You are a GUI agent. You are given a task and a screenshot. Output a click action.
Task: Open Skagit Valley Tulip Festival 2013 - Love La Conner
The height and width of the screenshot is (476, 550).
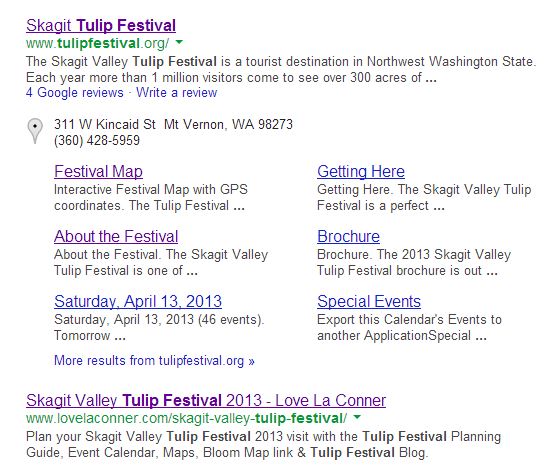(206, 401)
